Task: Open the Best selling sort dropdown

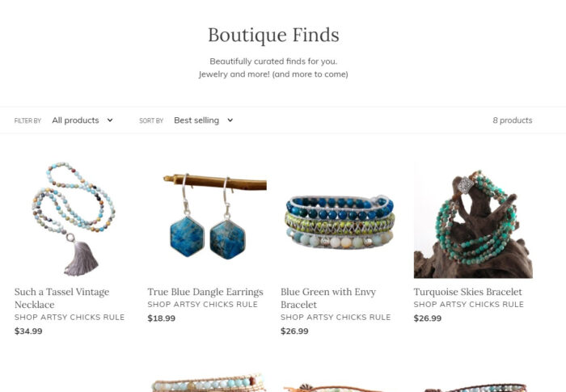Action: 204,120
